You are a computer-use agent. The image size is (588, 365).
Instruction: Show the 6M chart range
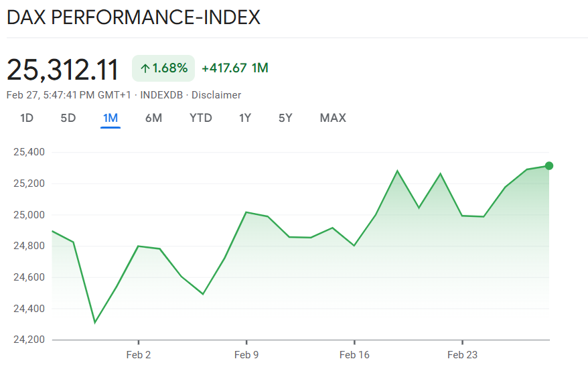[153, 118]
